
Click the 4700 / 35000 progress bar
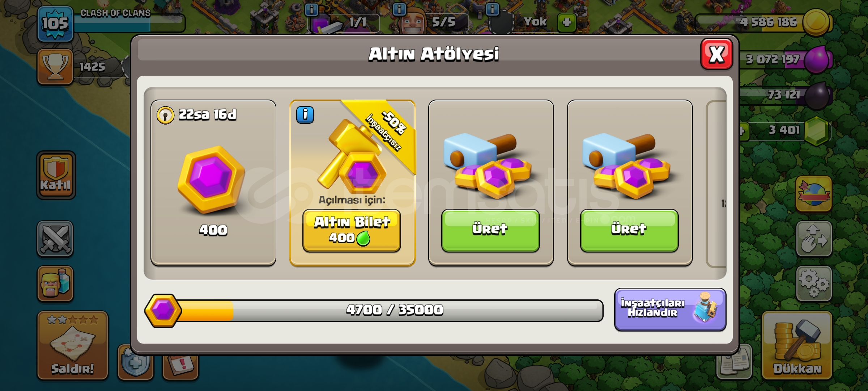pos(374,310)
